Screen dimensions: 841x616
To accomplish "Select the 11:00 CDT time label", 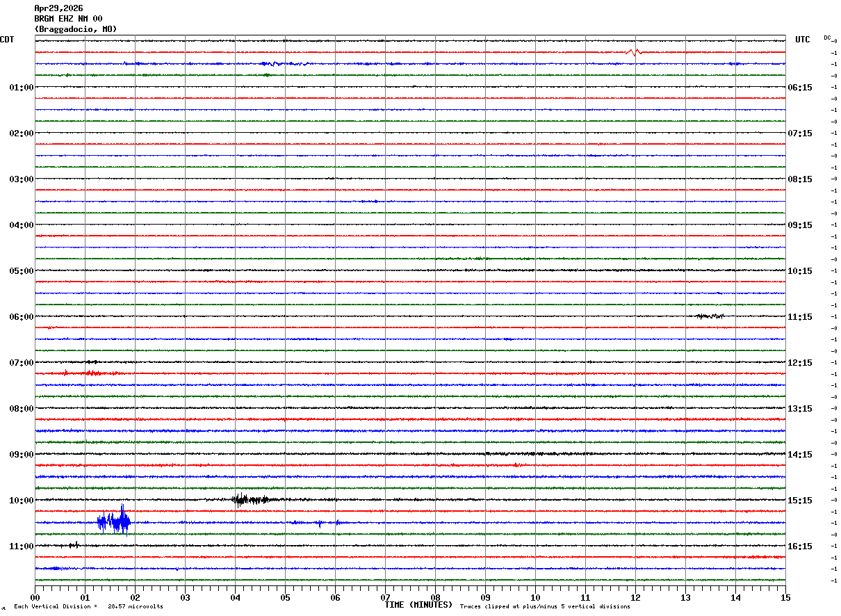I will pyautogui.click(x=22, y=546).
